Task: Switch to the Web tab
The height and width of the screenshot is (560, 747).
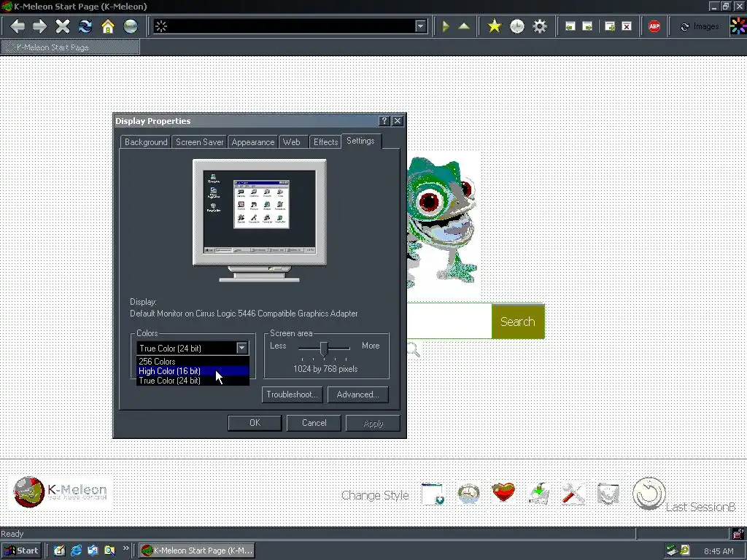Action: 292,142
